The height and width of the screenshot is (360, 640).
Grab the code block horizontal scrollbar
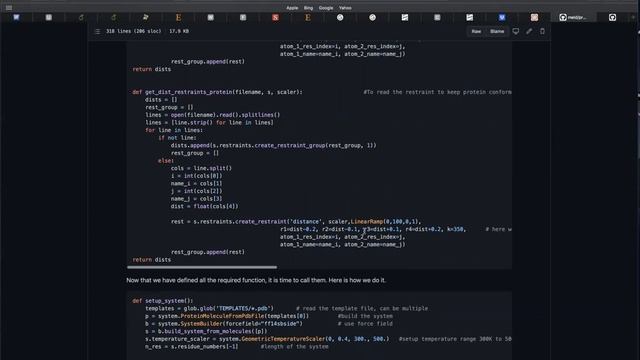point(202,267)
